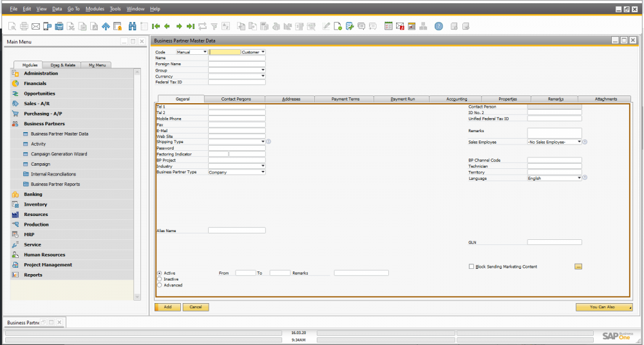Click the GLN input field
The height and width of the screenshot is (345, 644).
554,242
